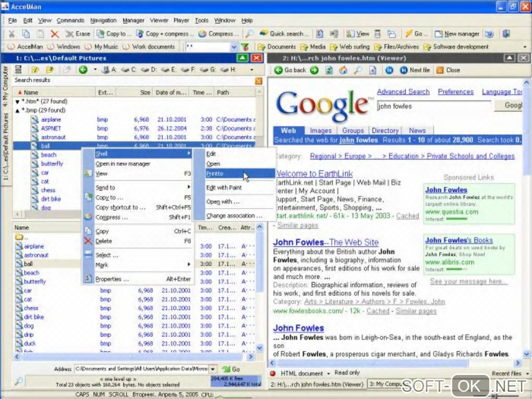This screenshot has height=399, width=532.
Task: Close the Search results panel
Action: point(259,81)
